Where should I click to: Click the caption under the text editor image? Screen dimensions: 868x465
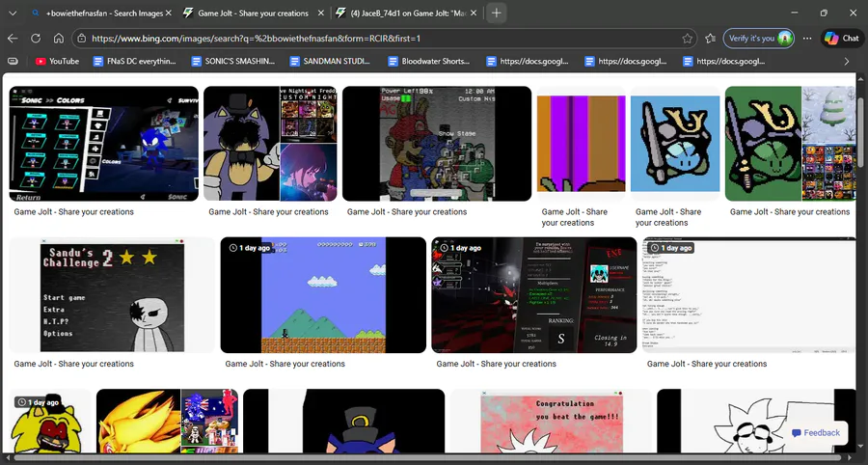pyautogui.click(x=707, y=364)
